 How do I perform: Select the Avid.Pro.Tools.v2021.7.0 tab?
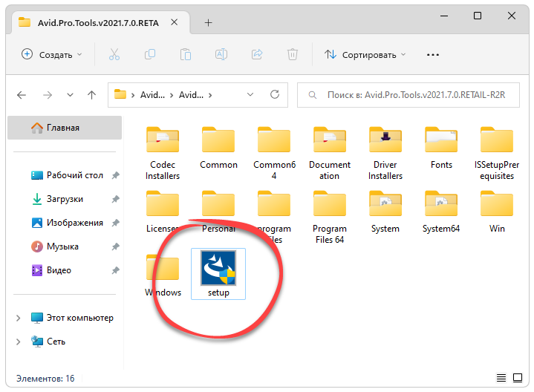[x=99, y=23]
